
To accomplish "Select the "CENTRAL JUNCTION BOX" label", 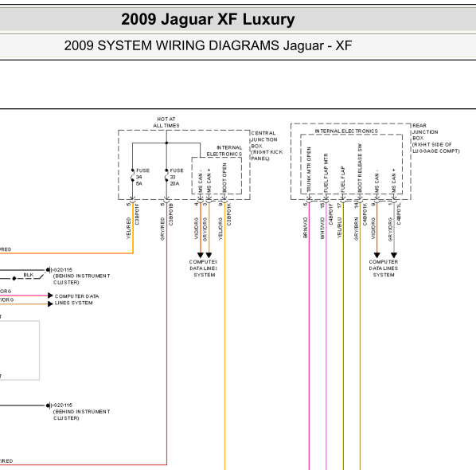I will 263,139.
